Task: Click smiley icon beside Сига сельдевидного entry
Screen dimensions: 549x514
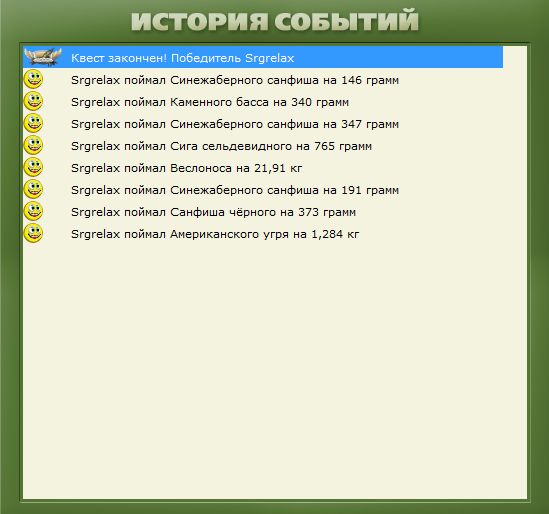Action: click(x=33, y=145)
